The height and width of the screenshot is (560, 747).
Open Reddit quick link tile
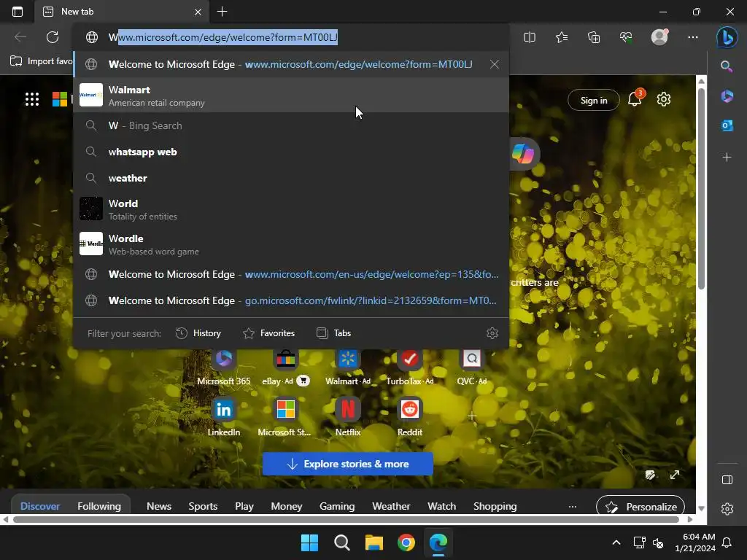410,417
